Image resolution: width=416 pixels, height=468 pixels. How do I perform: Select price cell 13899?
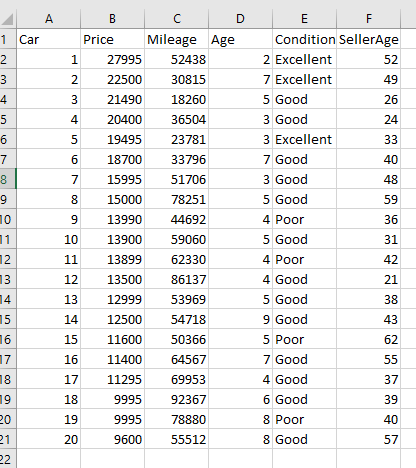click(113, 259)
